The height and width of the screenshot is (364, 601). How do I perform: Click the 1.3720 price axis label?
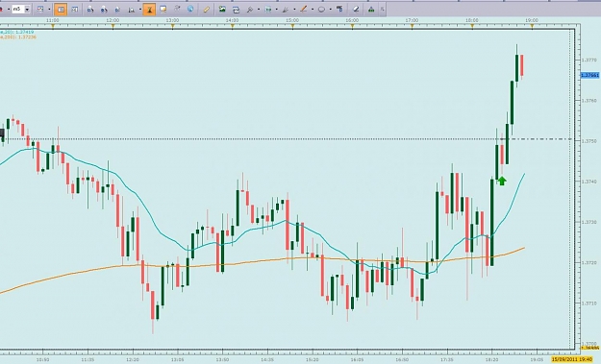tap(589, 263)
